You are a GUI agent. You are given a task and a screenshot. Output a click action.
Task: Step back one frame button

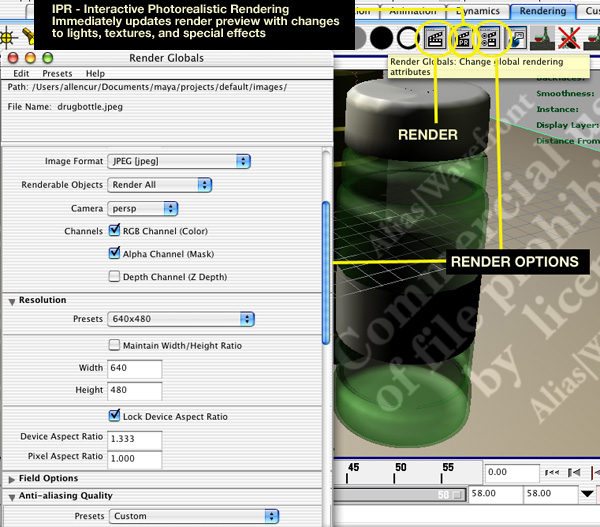pos(575,471)
